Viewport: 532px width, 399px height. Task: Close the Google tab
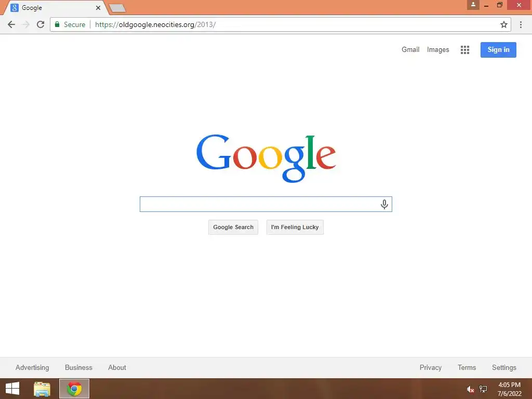click(x=98, y=7)
